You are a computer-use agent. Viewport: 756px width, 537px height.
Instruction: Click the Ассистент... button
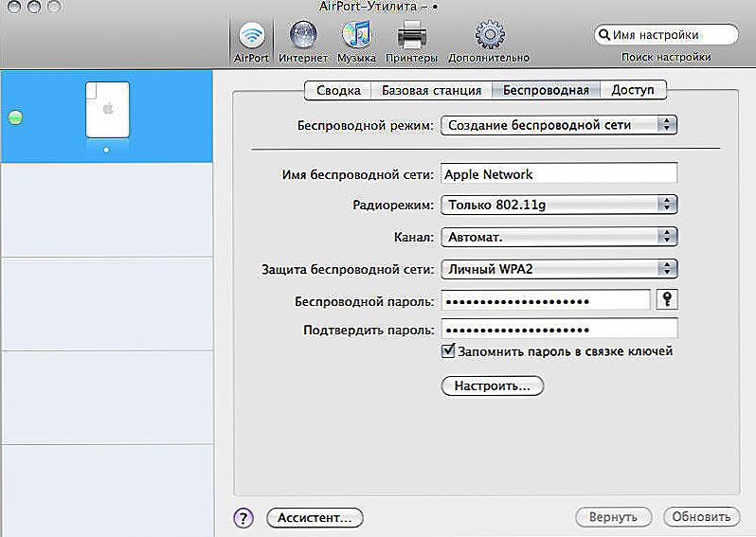pos(315,518)
